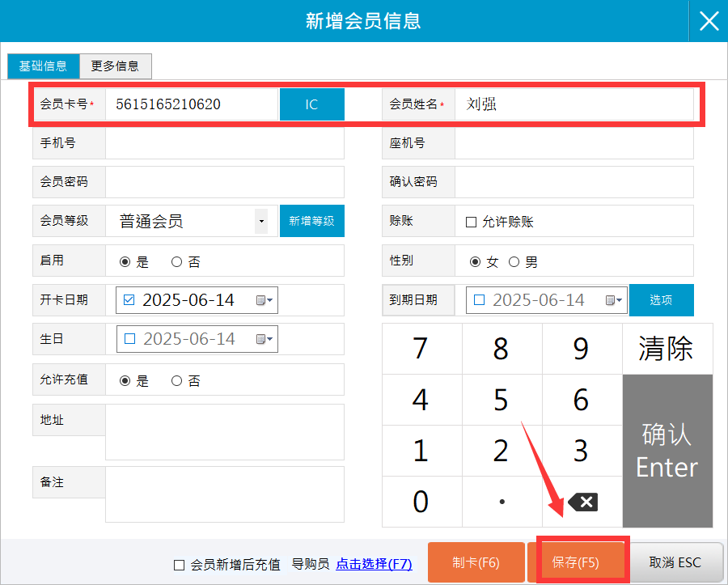The width and height of the screenshot is (728, 585).
Task: Open the 点击选择(F7) link for 导购员
Action: tap(374, 564)
